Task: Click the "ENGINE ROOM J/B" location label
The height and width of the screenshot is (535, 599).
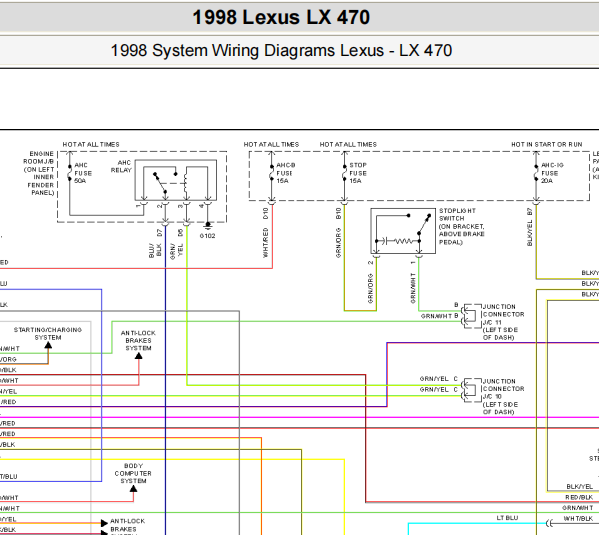Action: pyautogui.click(x=39, y=173)
